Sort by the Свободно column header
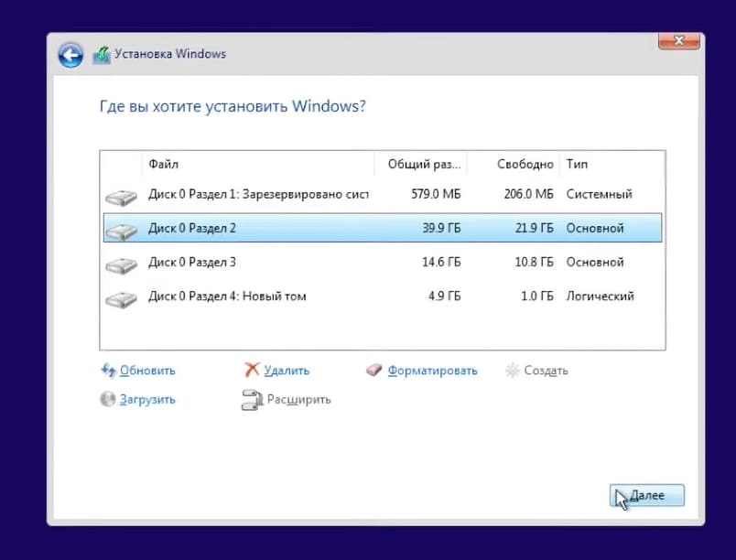Viewport: 736px width, 560px height. click(x=513, y=164)
